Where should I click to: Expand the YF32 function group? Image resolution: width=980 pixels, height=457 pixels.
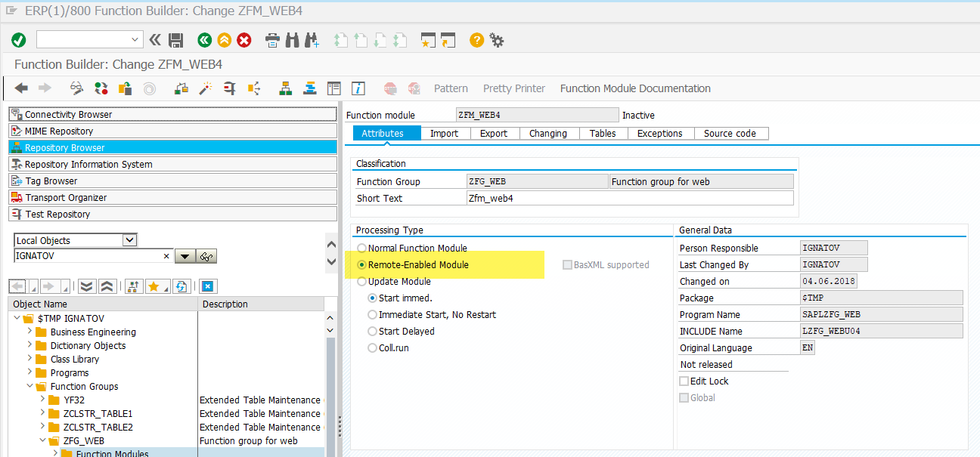pos(43,400)
